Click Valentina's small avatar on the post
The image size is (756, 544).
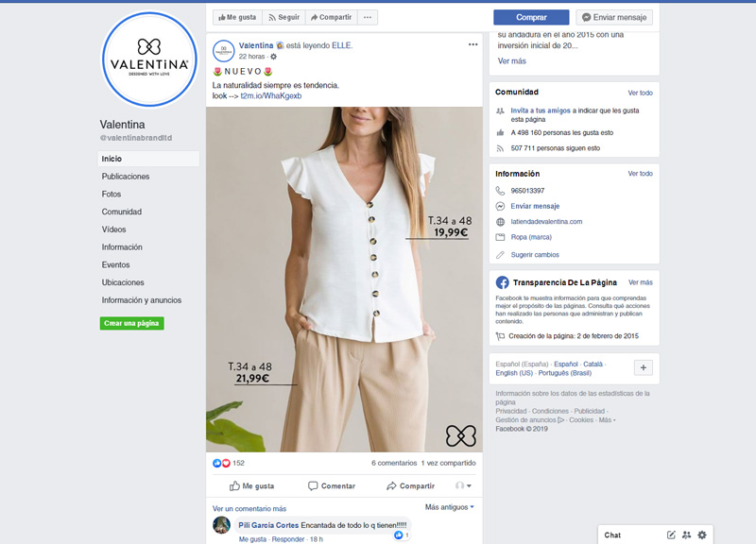click(x=224, y=51)
